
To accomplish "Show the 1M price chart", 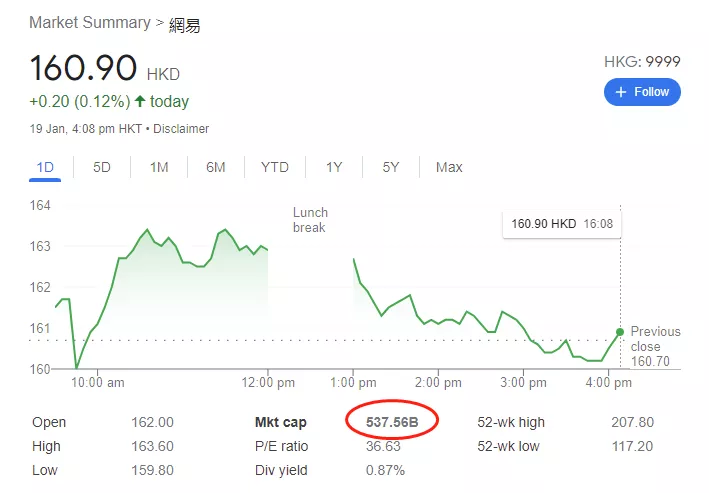I will pos(159,167).
